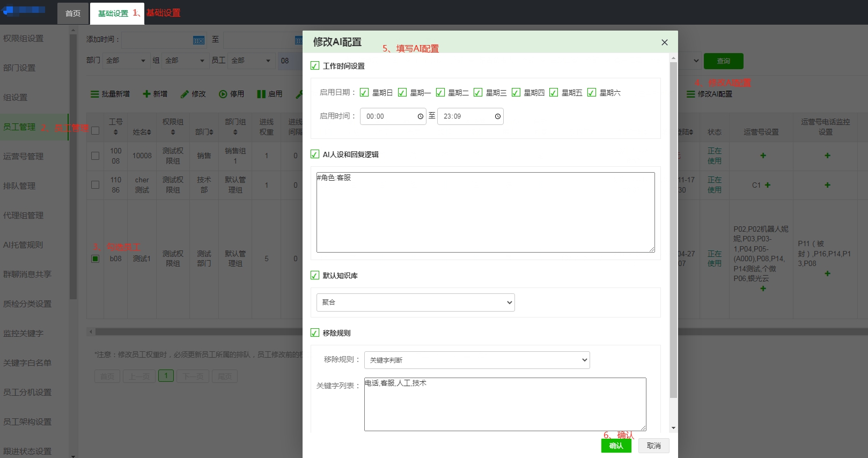
Task: Add phone monitoring plus under P11 list
Action: point(827,274)
